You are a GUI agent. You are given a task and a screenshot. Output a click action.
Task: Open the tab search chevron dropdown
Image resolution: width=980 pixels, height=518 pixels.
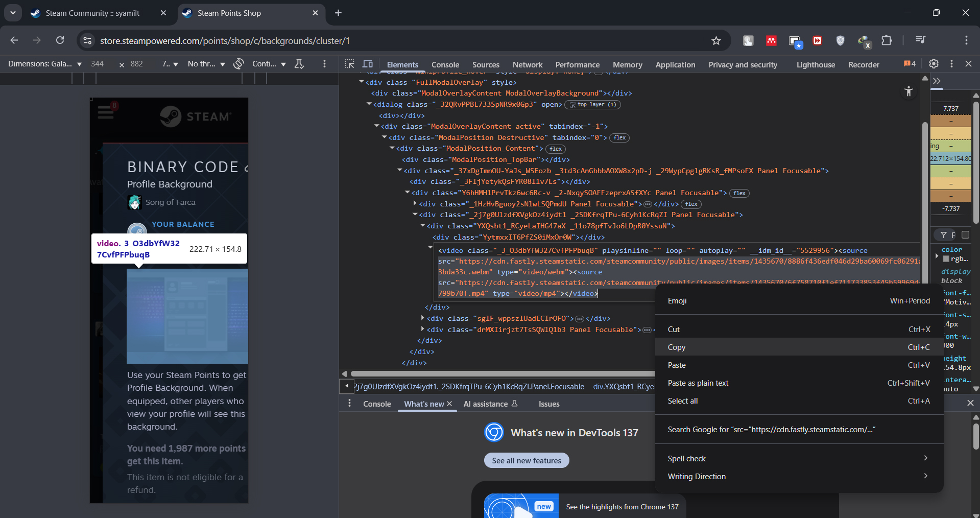pyautogui.click(x=13, y=13)
